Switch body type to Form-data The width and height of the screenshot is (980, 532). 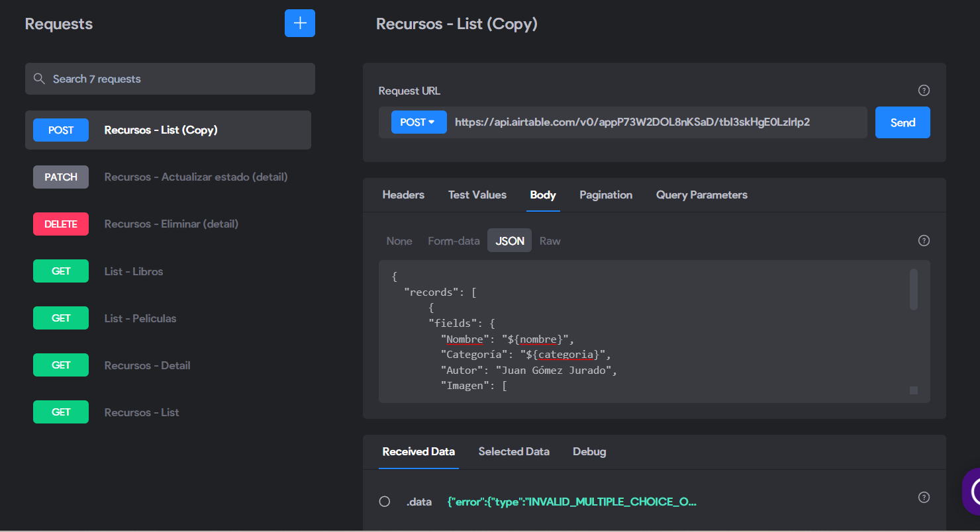pos(454,241)
